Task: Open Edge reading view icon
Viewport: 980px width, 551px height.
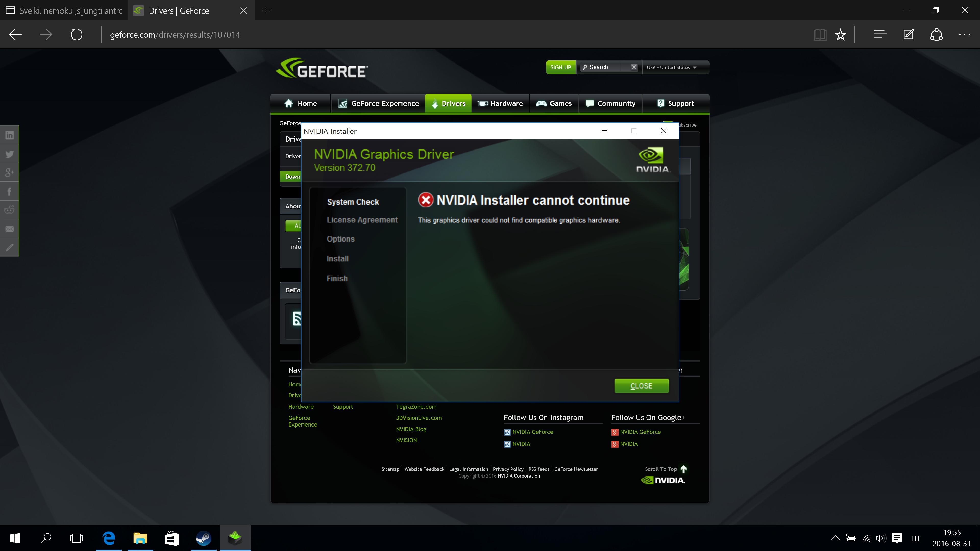Action: [x=820, y=35]
